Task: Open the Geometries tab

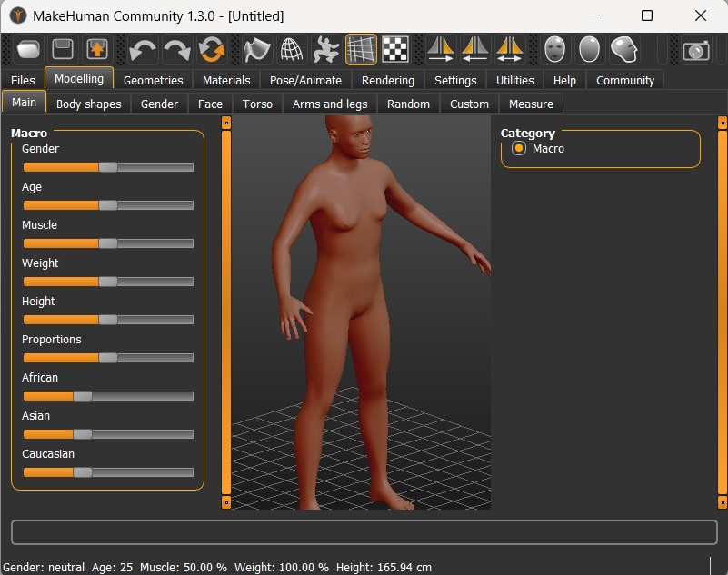Action: pos(153,80)
